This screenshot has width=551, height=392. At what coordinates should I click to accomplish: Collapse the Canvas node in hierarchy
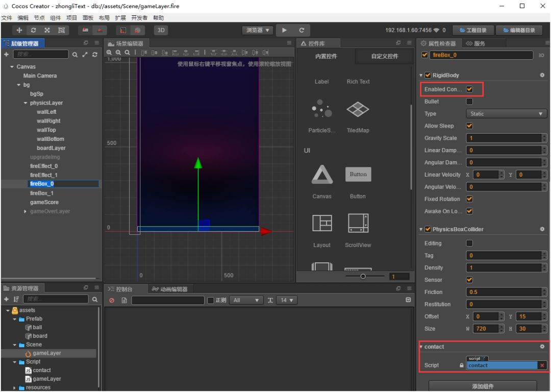click(x=12, y=67)
